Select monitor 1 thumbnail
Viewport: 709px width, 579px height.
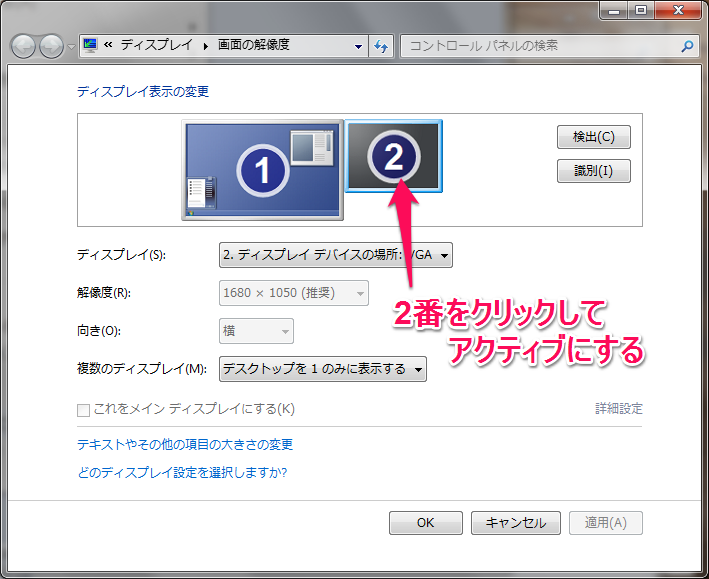tap(262, 170)
